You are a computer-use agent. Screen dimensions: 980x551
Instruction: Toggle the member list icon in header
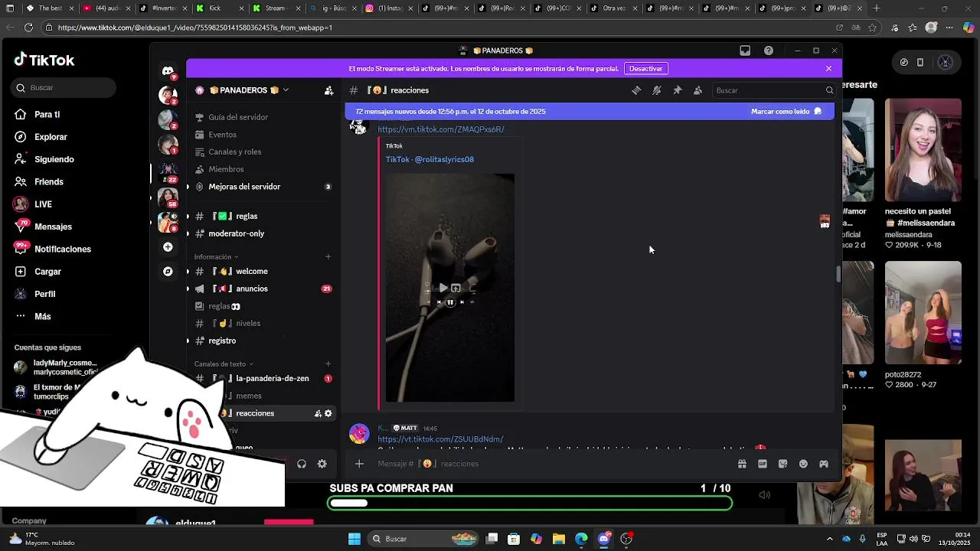(697, 90)
